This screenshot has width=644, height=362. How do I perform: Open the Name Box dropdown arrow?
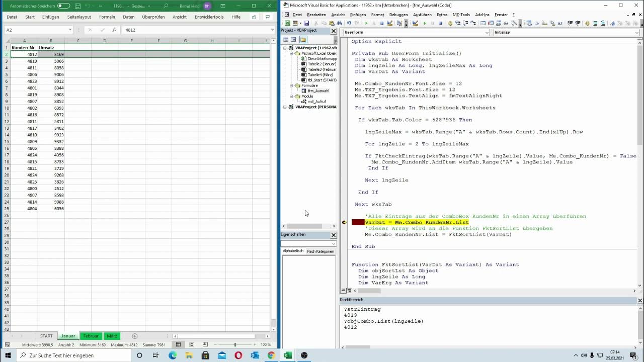coord(70,30)
